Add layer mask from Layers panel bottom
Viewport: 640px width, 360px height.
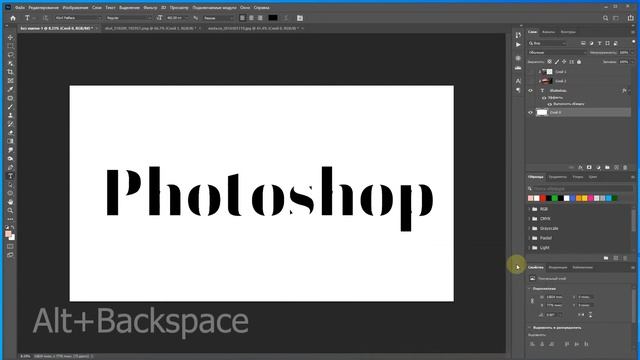(x=589, y=167)
